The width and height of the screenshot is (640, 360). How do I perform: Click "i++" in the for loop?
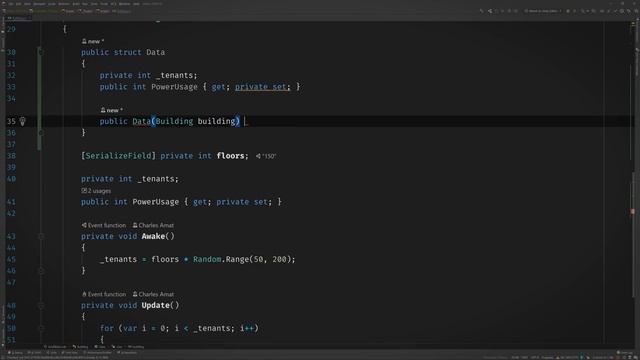(247, 328)
